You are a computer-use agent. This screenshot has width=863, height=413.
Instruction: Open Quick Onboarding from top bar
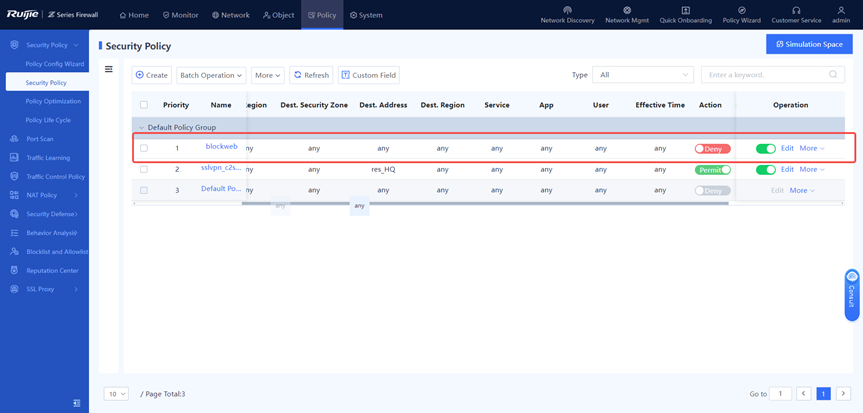click(685, 10)
